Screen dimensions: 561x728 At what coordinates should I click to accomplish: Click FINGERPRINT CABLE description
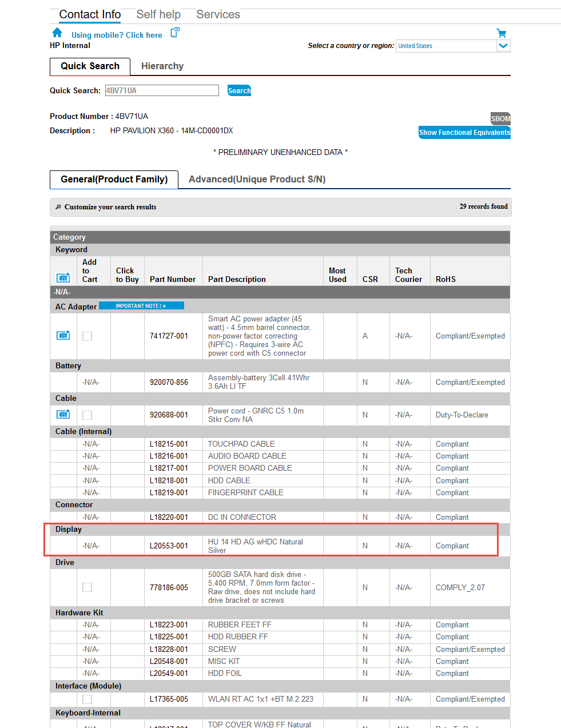(x=245, y=492)
